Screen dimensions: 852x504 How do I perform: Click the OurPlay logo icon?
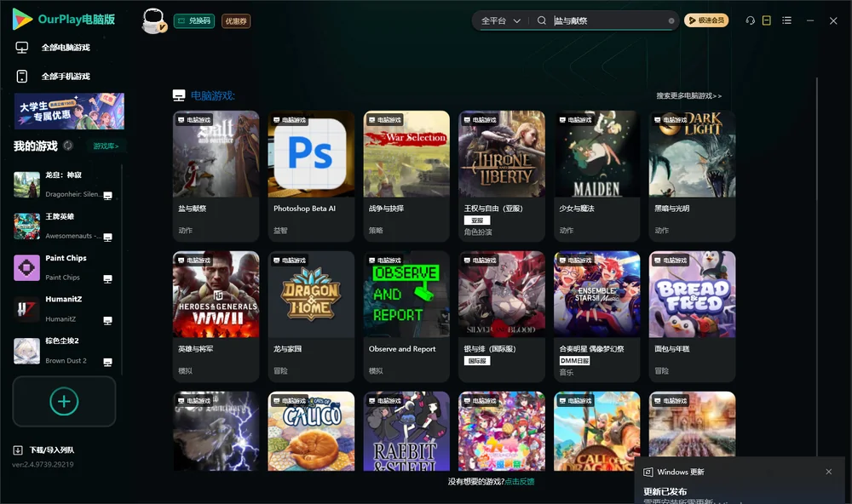click(22, 19)
